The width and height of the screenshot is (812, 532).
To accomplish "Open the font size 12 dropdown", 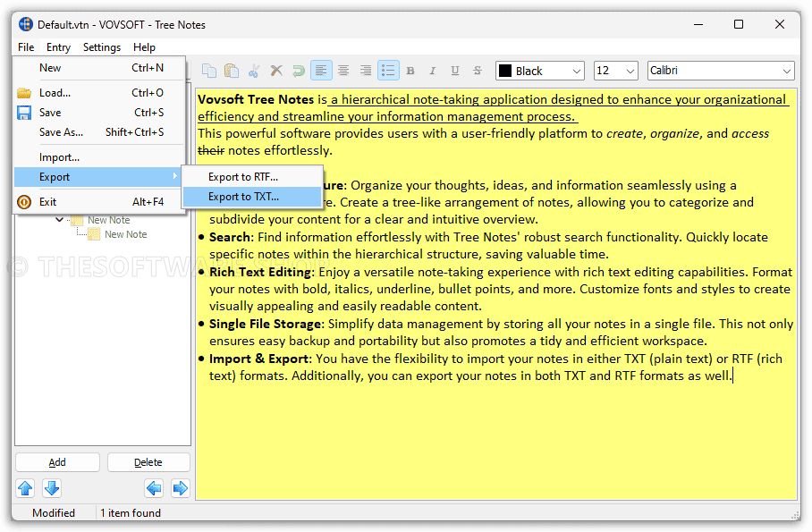I will pos(614,71).
